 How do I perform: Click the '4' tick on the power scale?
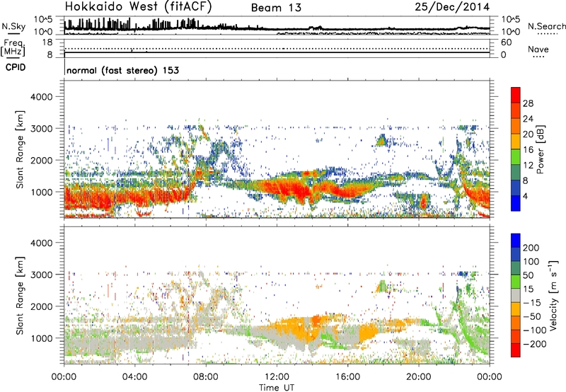click(x=525, y=197)
